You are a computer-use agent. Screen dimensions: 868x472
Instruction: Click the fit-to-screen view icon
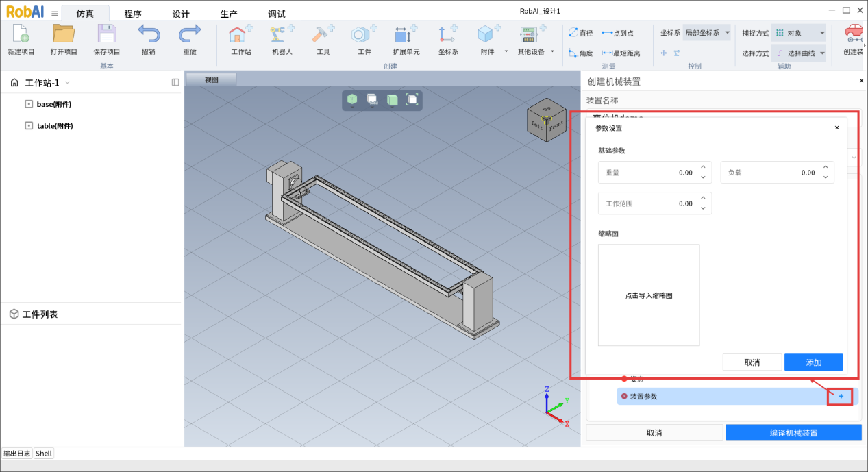pyautogui.click(x=412, y=99)
